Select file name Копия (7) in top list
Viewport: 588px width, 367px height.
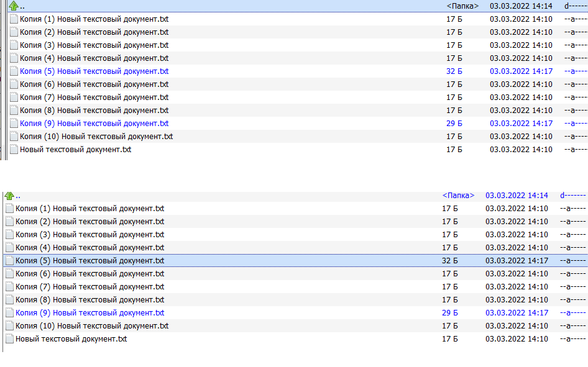[94, 97]
